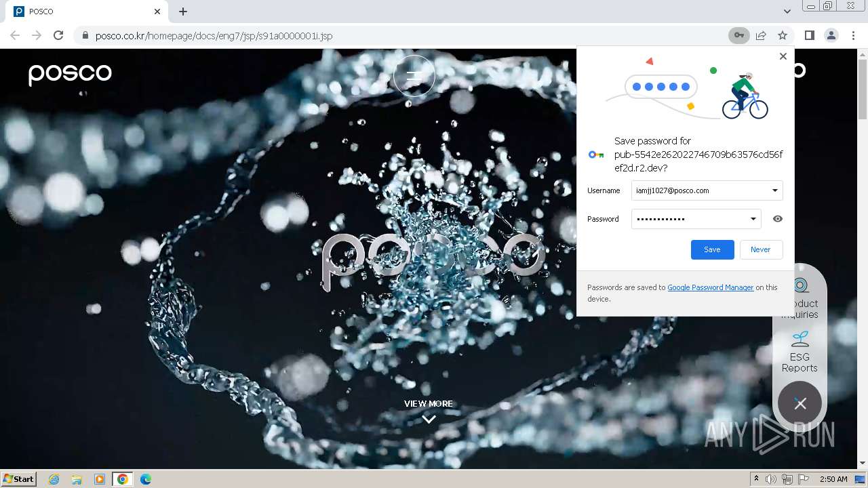Click the browser forward arrow

pos(37,35)
